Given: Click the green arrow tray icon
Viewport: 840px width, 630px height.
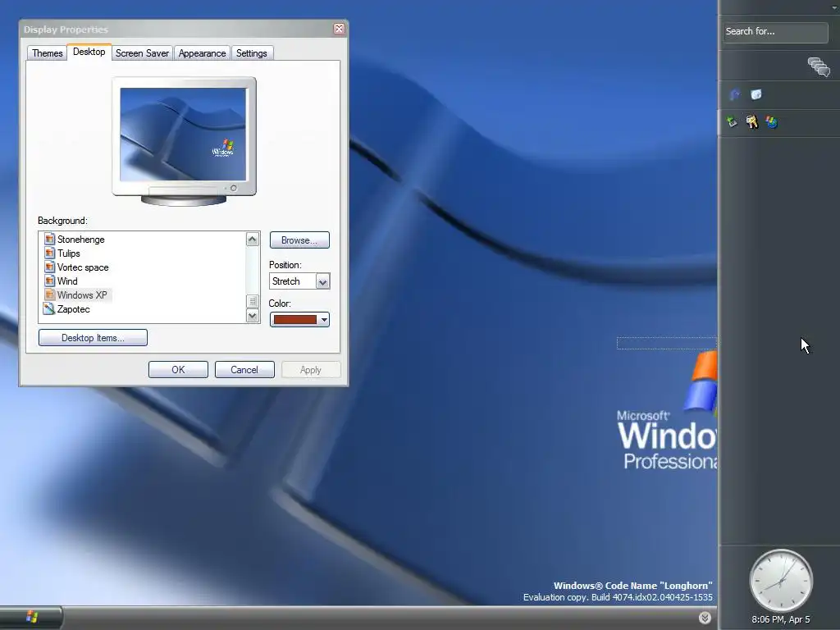Looking at the screenshot, I should [x=732, y=122].
